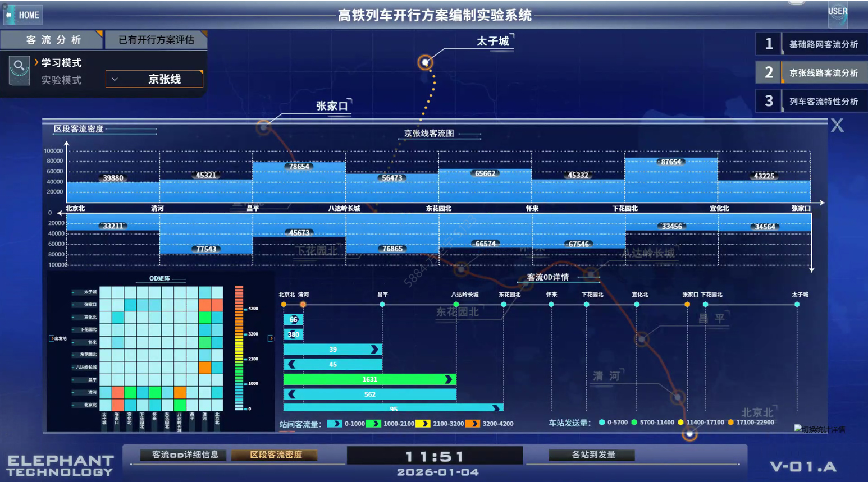Click the magnifier search icon
This screenshot has height=482, width=868.
19,66
